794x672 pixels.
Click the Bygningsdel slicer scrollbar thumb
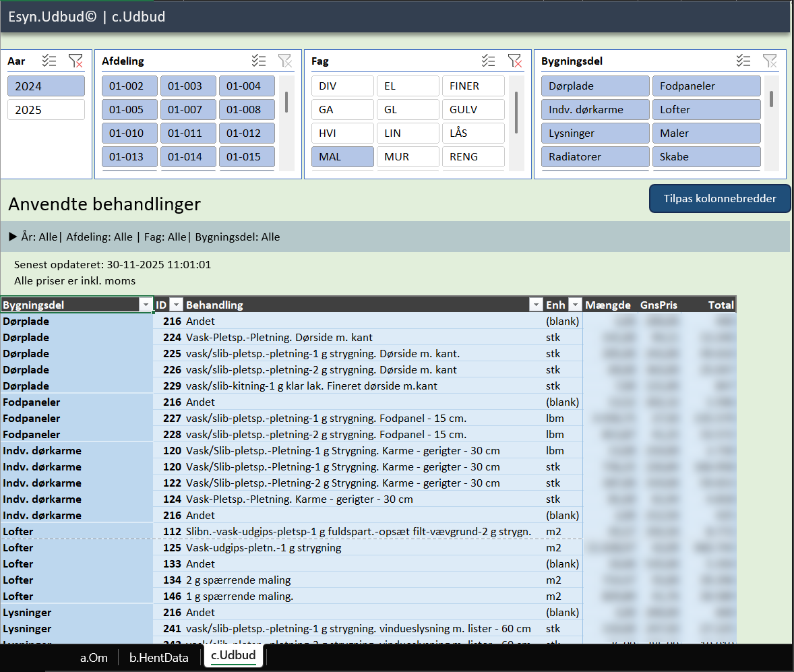pos(771,99)
